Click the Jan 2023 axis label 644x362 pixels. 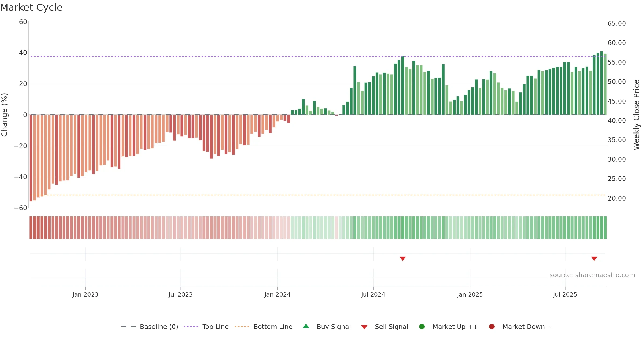click(85, 294)
